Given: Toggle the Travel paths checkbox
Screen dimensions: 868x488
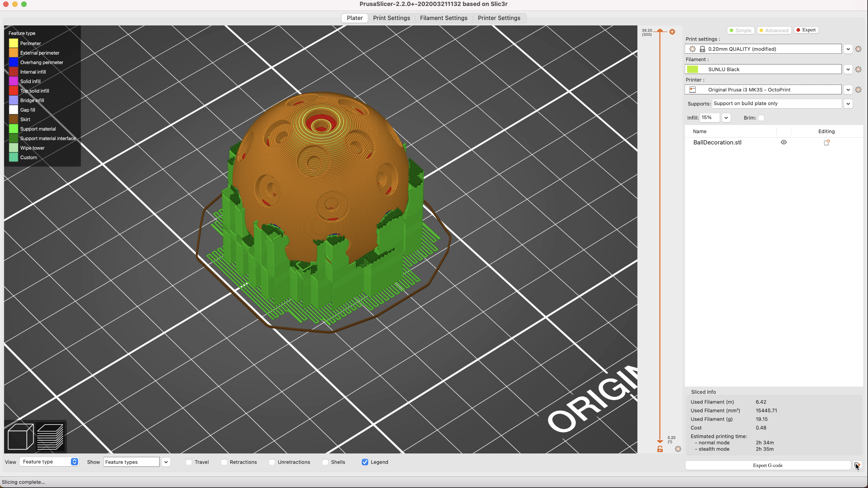Looking at the screenshot, I should coord(190,462).
